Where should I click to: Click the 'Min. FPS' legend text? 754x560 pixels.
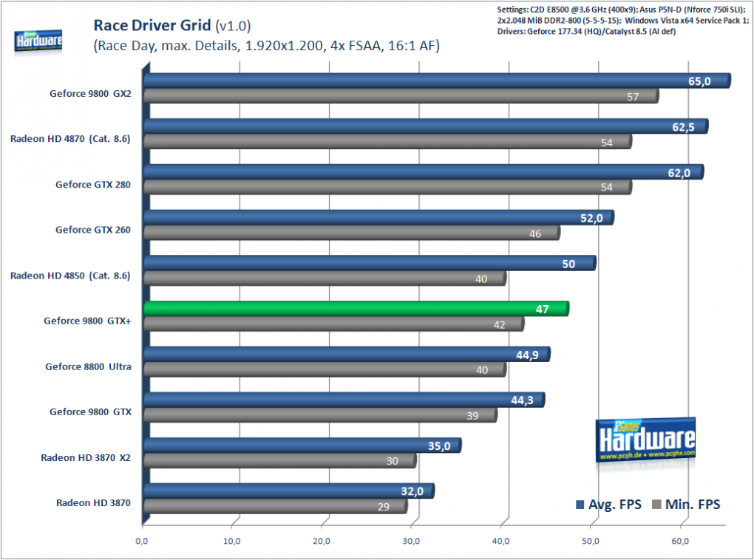point(693,505)
